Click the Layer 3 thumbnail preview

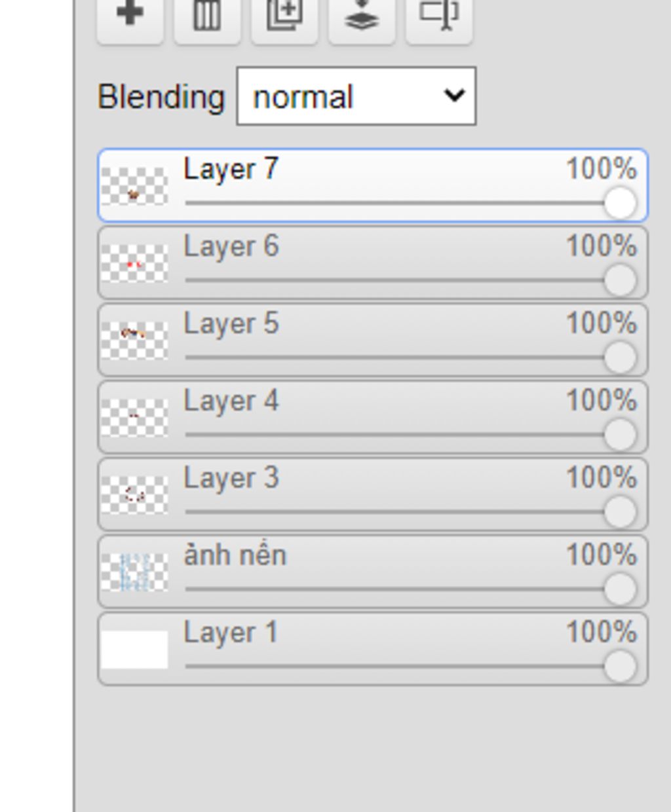tap(134, 495)
